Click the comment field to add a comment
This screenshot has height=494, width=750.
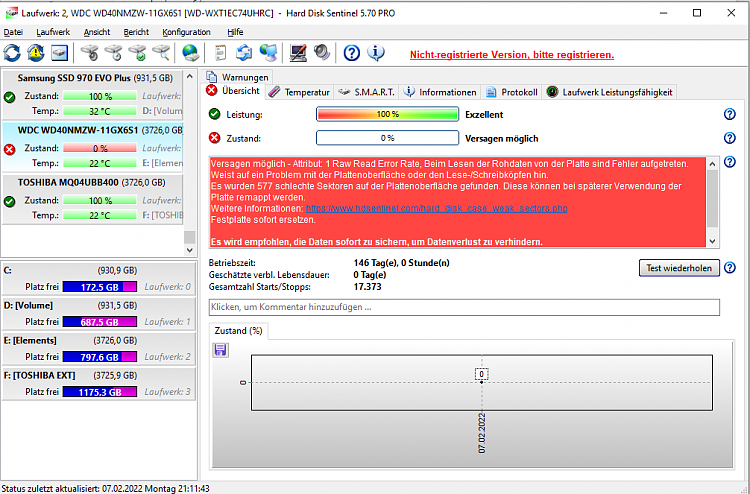click(x=464, y=307)
